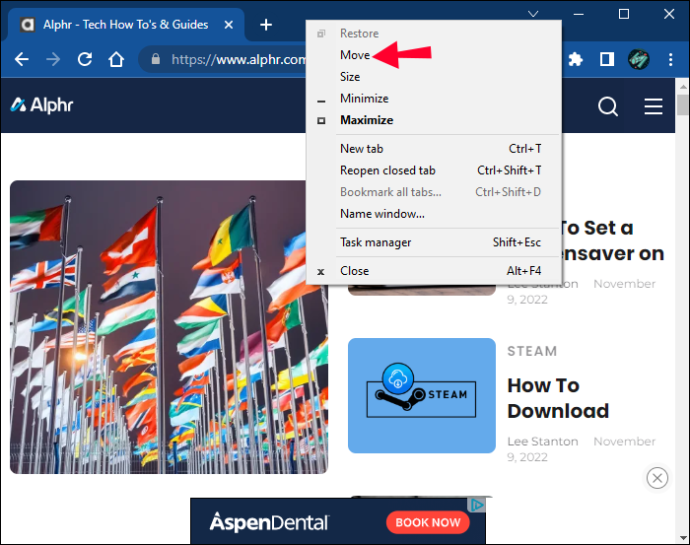The width and height of the screenshot is (690, 545).
Task: Choose Move from the context menu
Action: point(355,55)
